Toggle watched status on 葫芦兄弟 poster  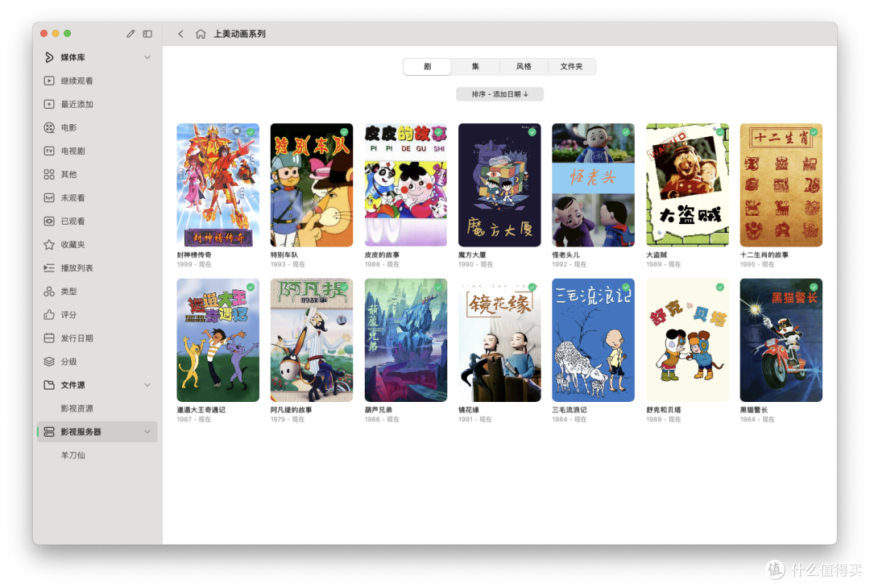[x=439, y=287]
